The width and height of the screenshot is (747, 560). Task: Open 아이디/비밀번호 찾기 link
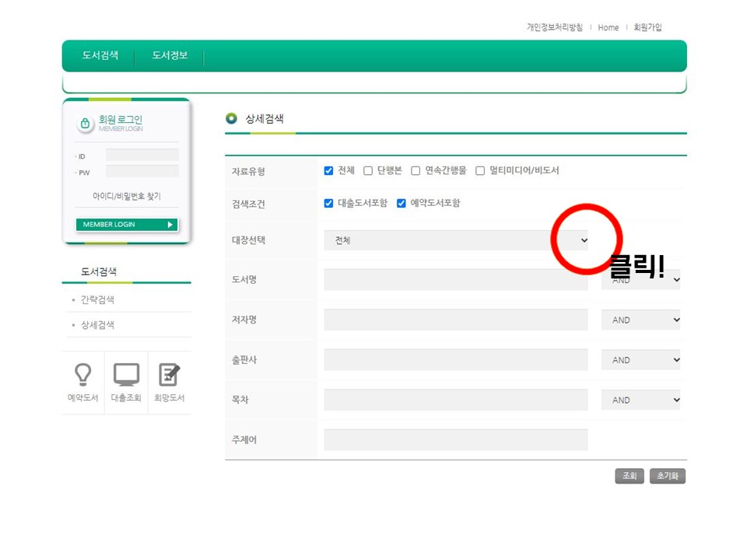click(127, 197)
